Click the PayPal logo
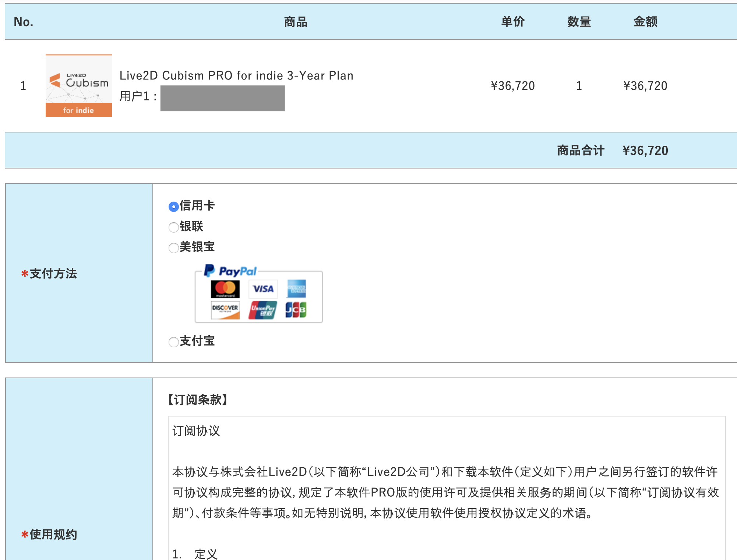Image resolution: width=737 pixels, height=560 pixels. click(x=230, y=271)
